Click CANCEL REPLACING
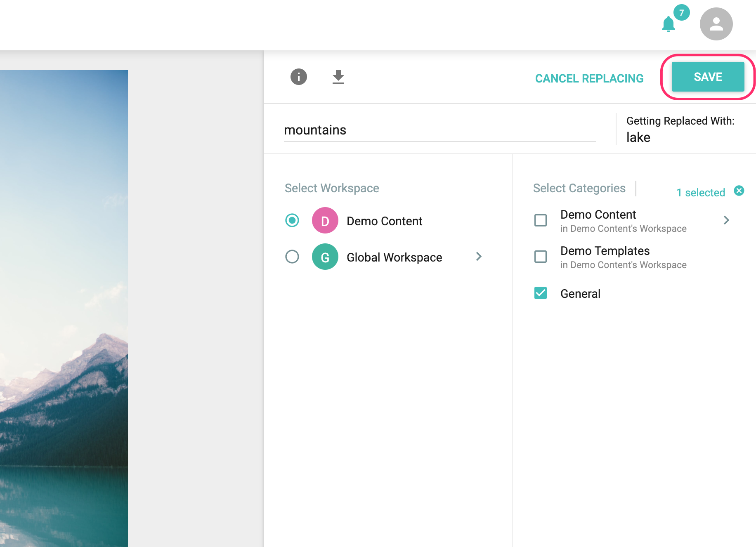The width and height of the screenshot is (756, 547). 589,78
